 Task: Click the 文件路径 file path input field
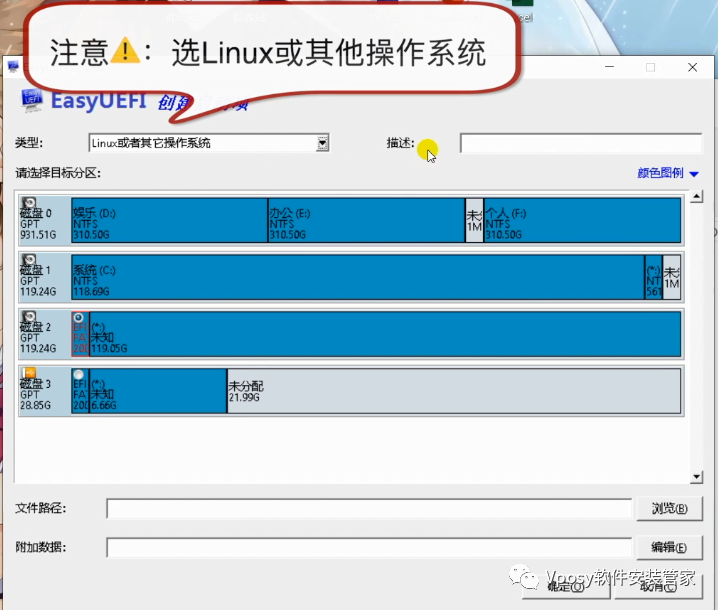pos(369,509)
